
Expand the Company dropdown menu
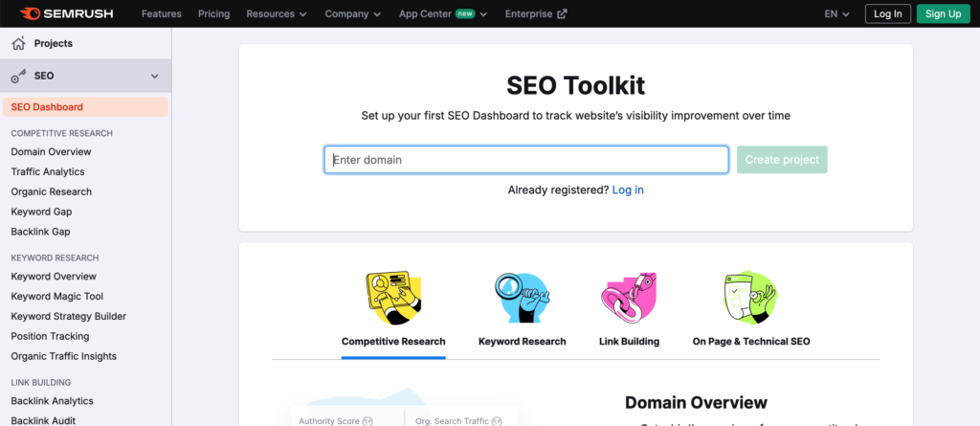352,13
